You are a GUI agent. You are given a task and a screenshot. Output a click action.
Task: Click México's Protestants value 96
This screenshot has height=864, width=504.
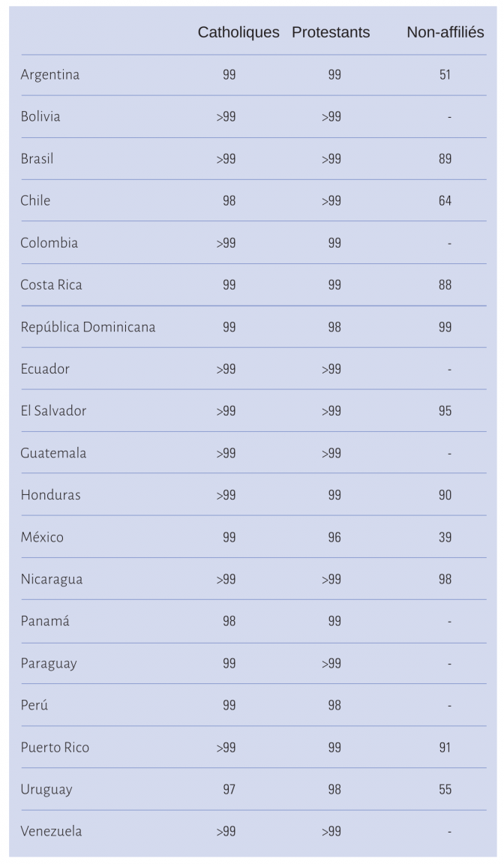coord(334,537)
